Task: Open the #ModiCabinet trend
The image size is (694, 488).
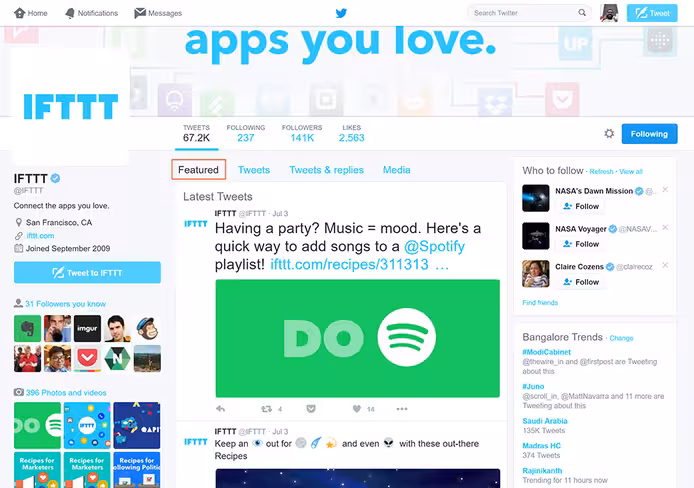Action: (547, 352)
